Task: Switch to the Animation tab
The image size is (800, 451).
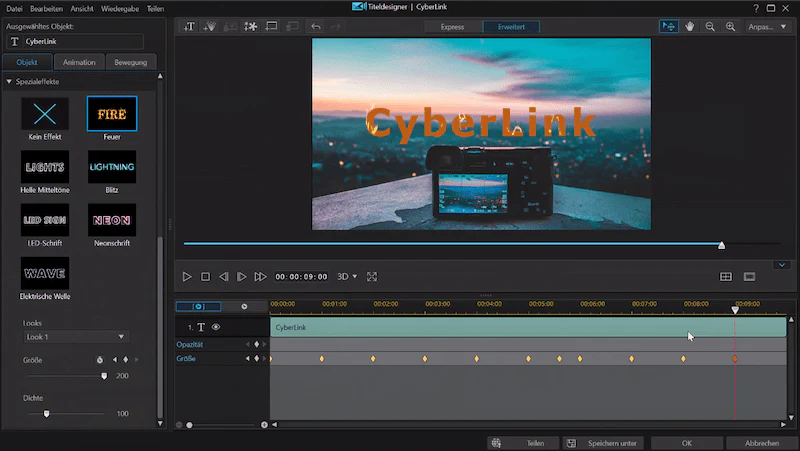Action: [x=79, y=62]
